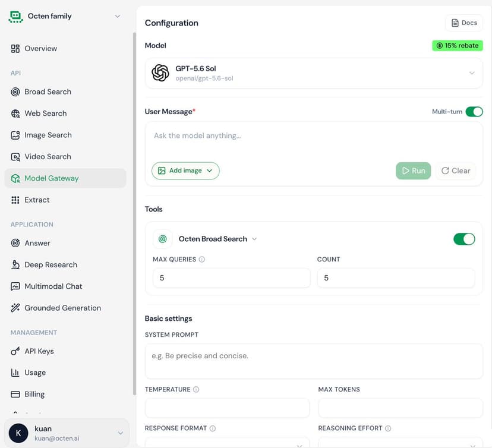This screenshot has height=448, width=492.
Task: Focus the System Prompt text area
Action: coord(314,361)
